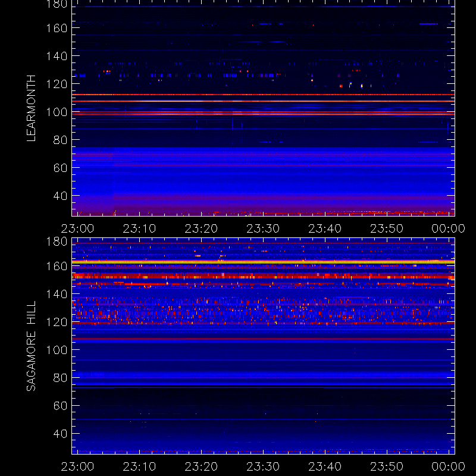Image resolution: width=476 pixels, height=476 pixels.
Task: Select the 80 tick label on Sagamore Hill axis
Action: point(60,378)
